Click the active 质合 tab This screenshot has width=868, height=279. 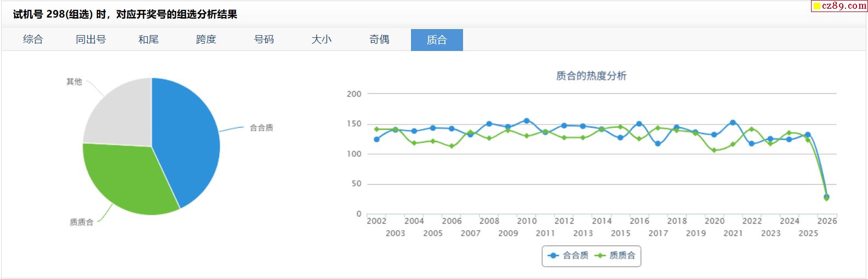point(437,39)
